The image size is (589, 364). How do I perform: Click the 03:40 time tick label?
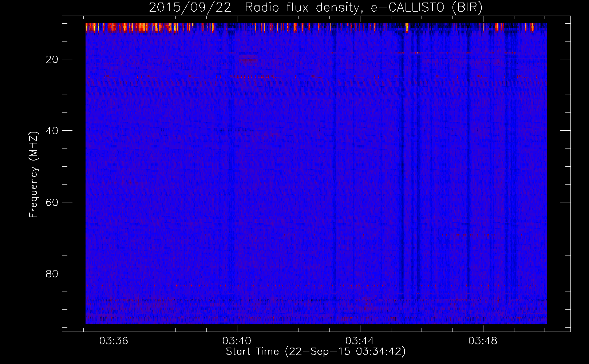[237, 341]
